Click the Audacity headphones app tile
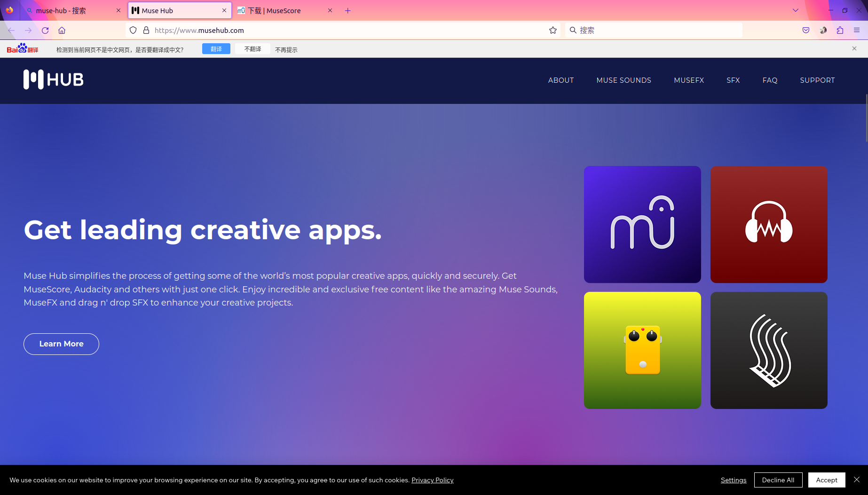This screenshot has width=868, height=495. pos(769,224)
